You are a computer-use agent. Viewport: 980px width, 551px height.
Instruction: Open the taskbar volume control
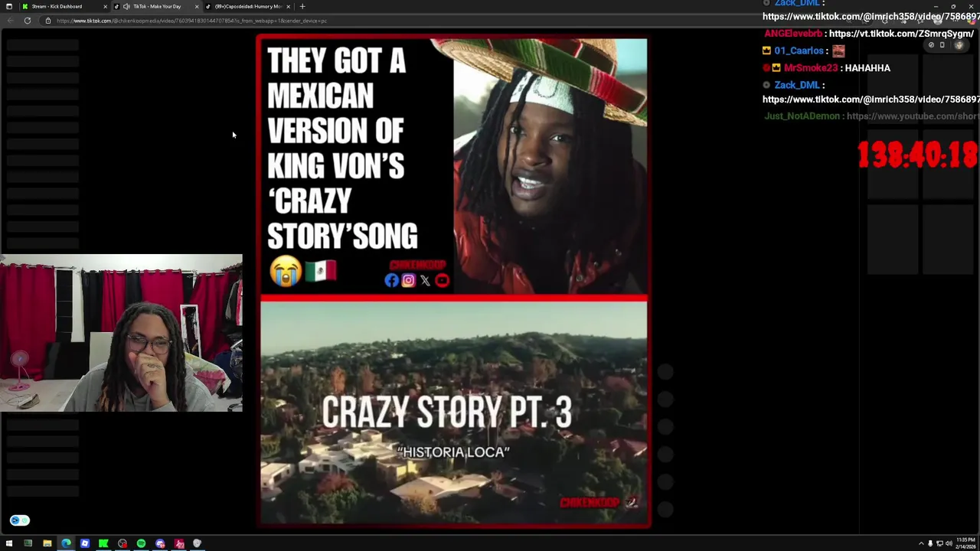coord(949,543)
